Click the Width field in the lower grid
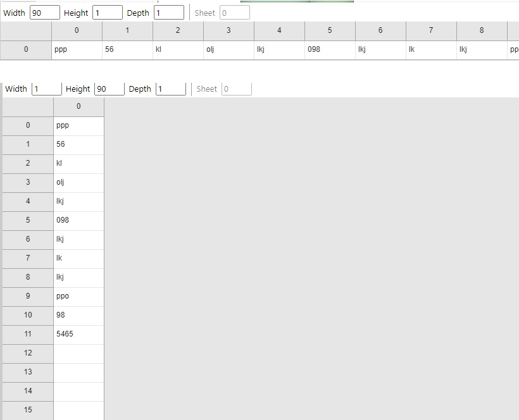Viewport: 519px width, 420px height. tap(47, 89)
